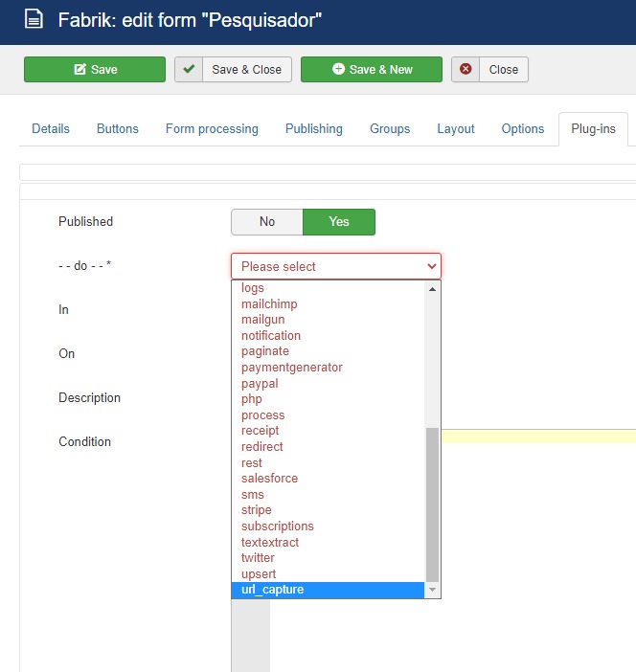Viewport: 636px width, 672px height.
Task: Click the plus circle icon on Save & New
Action: pos(338,69)
